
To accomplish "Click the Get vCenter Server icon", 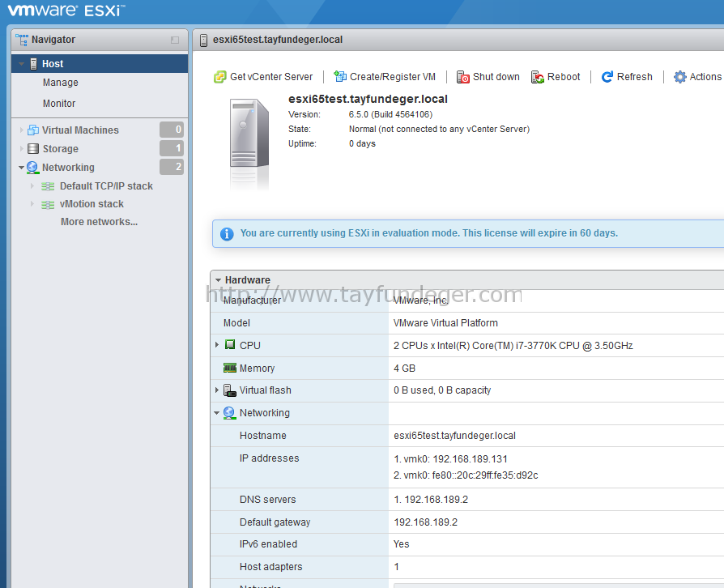I will [x=219, y=77].
